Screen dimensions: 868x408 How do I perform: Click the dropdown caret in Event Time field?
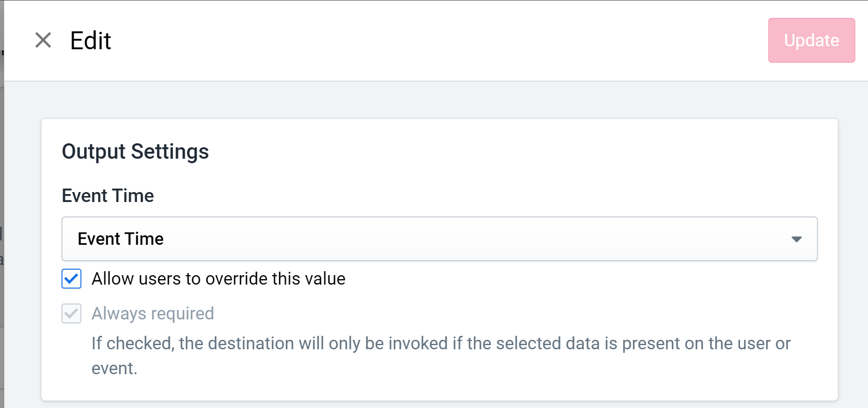pyautogui.click(x=796, y=239)
